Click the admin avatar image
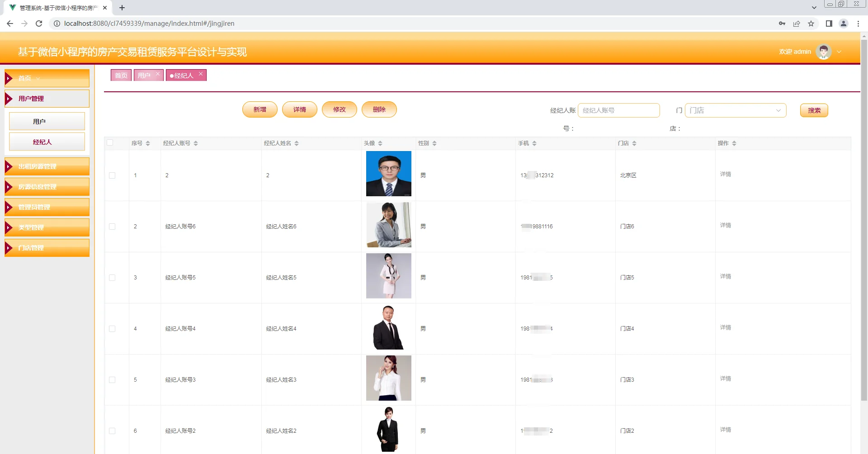The height and width of the screenshot is (454, 868). (x=824, y=52)
